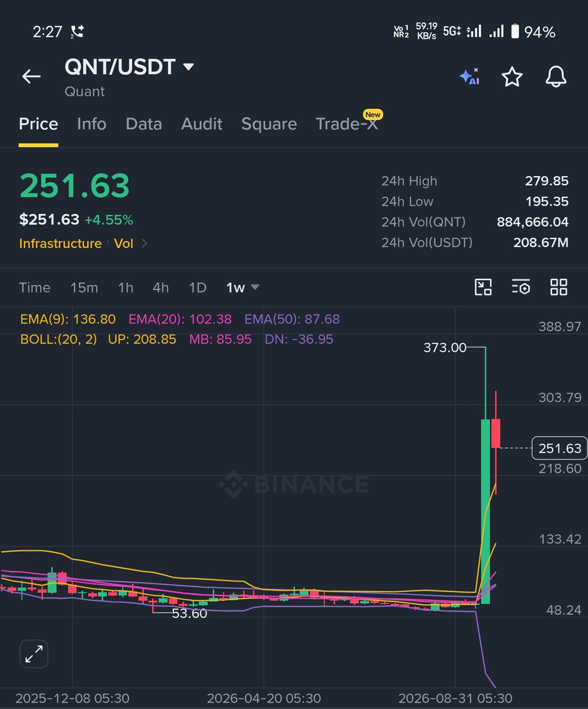This screenshot has height=709, width=588.
Task: Tap the 2026-04-20 05:30 date label
Action: point(264,698)
